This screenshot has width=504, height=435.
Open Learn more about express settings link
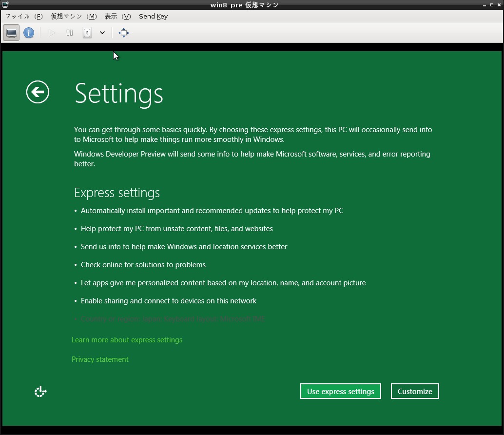pyautogui.click(x=127, y=340)
